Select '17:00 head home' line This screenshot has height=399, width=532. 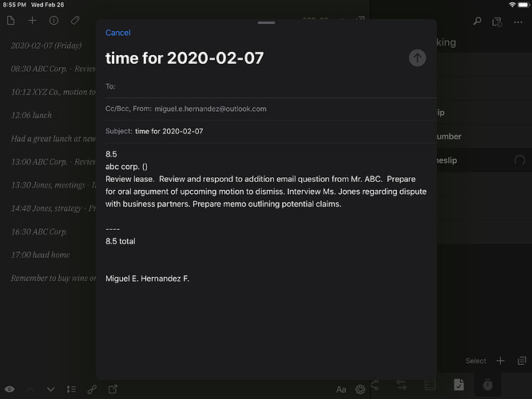tap(41, 255)
